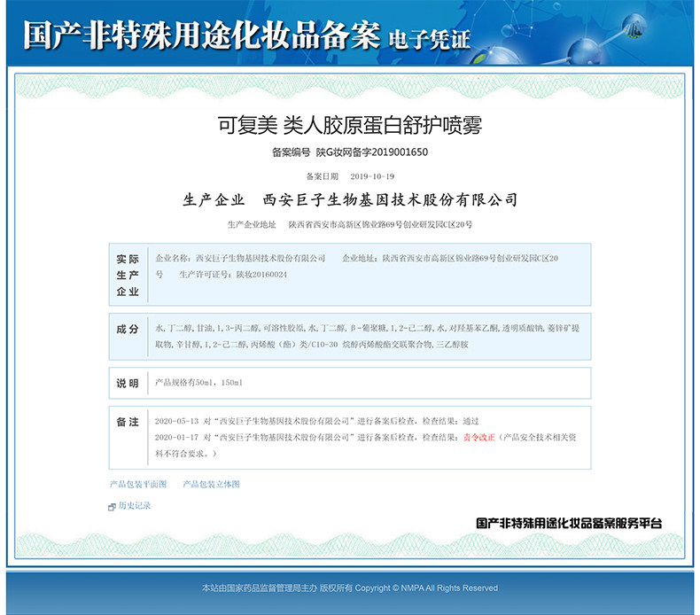Click the first line of the ingredients list
700x615 pixels.
pyautogui.click(x=368, y=328)
